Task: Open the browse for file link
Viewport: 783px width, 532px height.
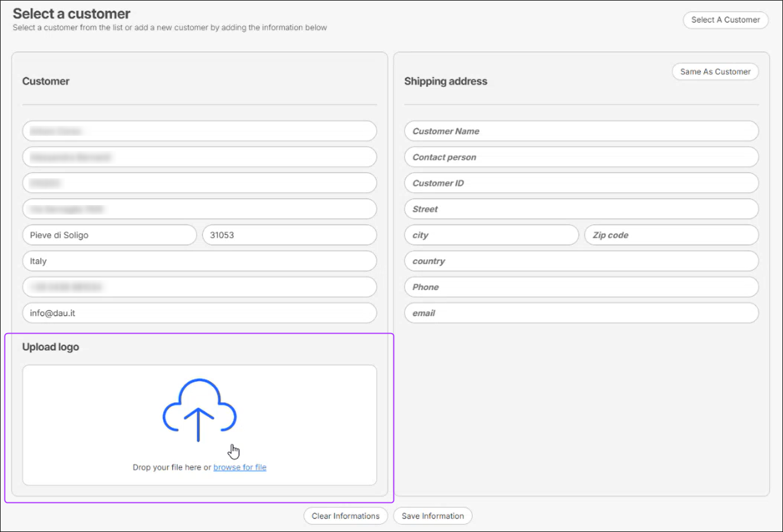Action: (240, 467)
